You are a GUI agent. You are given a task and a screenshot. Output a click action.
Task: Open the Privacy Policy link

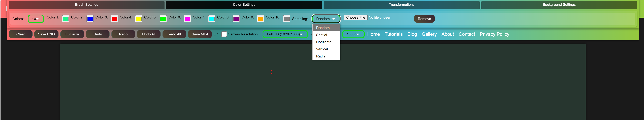494,34
